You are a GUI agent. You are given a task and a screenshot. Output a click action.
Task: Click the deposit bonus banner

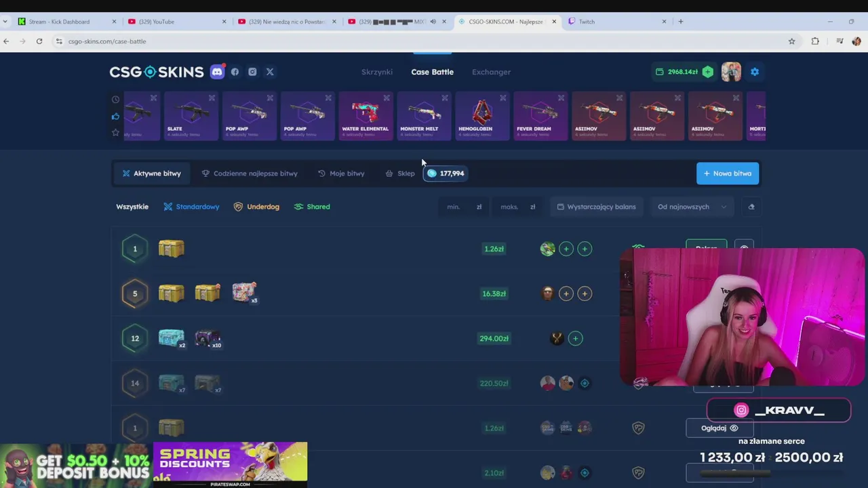tap(77, 466)
